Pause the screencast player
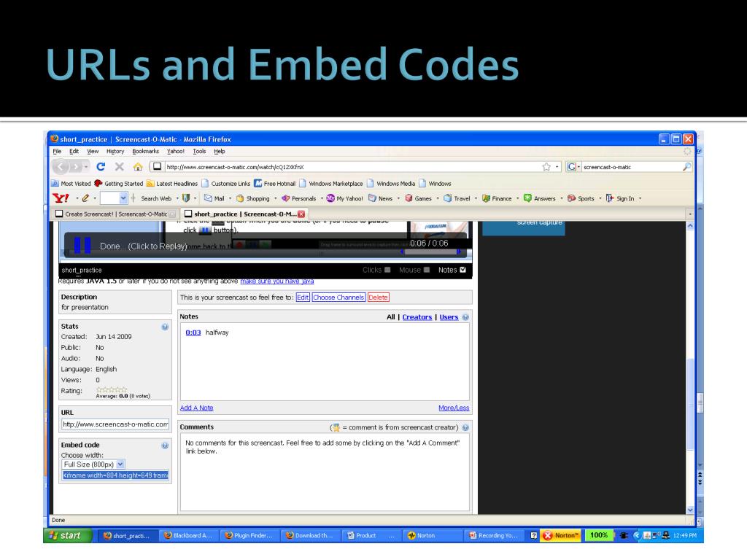This screenshot has height=560, width=747. tap(82, 245)
